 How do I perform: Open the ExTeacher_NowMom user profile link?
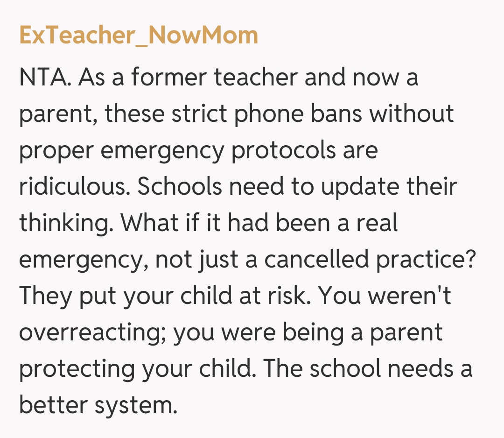(x=139, y=35)
